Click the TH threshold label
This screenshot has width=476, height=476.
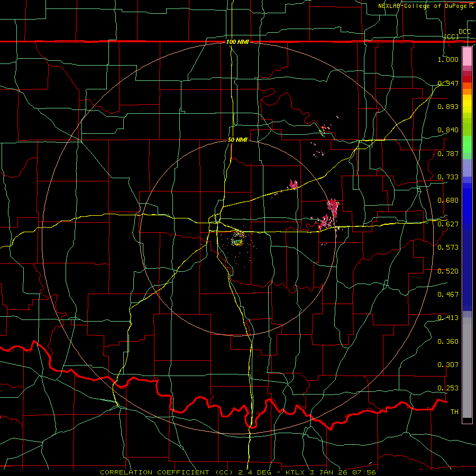[454, 412]
